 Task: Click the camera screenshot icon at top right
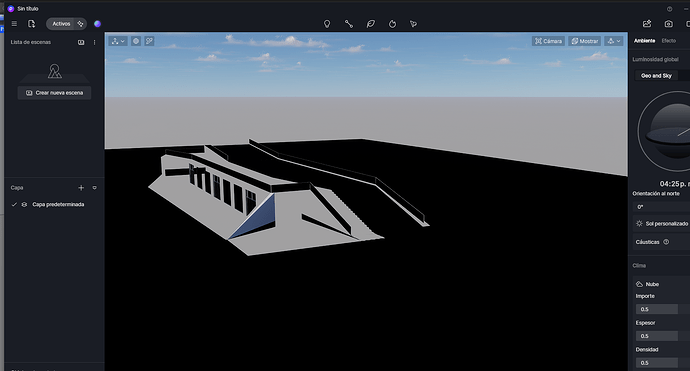tap(668, 24)
